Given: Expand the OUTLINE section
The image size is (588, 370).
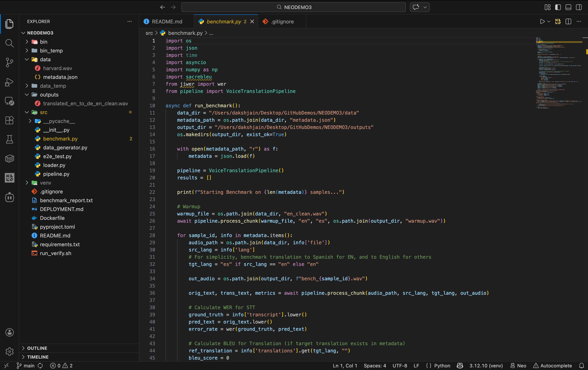Looking at the screenshot, I should tap(37, 348).
